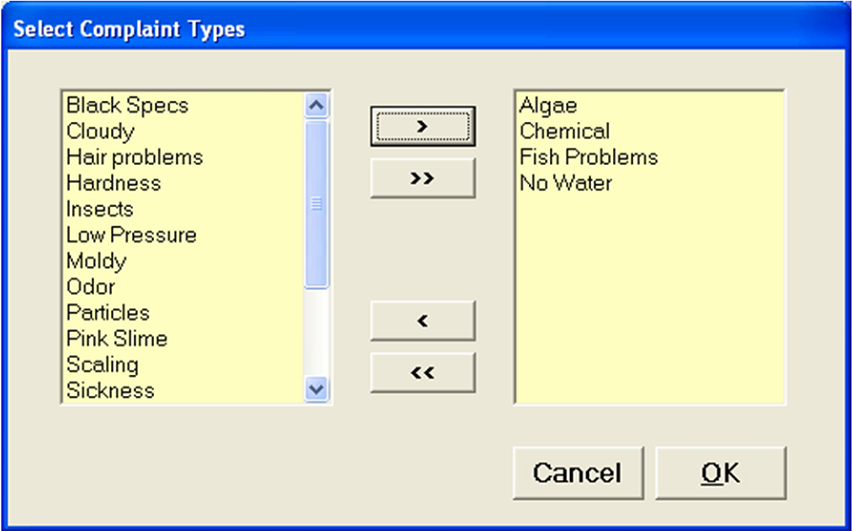Click the available list scrollbar thumb
The width and height of the screenshot is (852, 531).
[317, 204]
